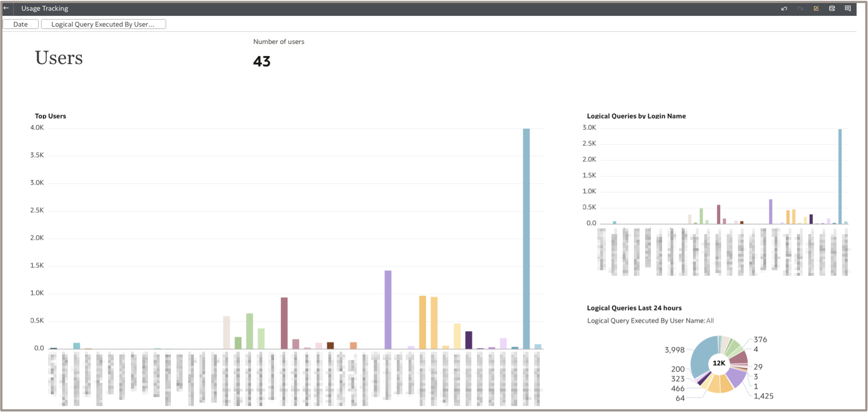This screenshot has width=868, height=412.
Task: Click the 12K donut center label
Action: [x=719, y=363]
